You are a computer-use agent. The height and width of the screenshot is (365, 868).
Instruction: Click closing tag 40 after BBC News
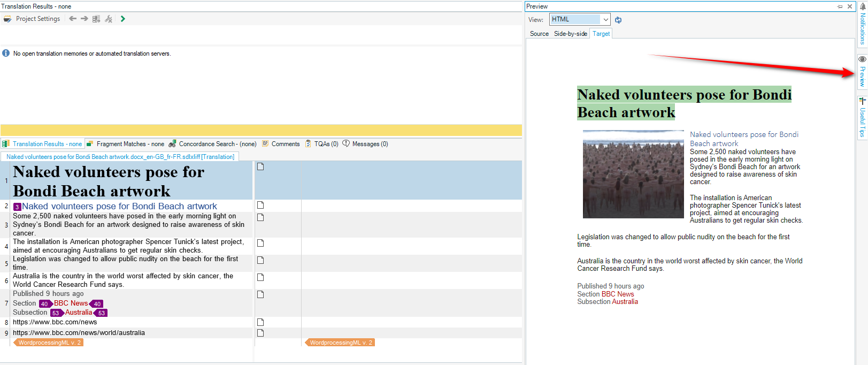(x=96, y=304)
